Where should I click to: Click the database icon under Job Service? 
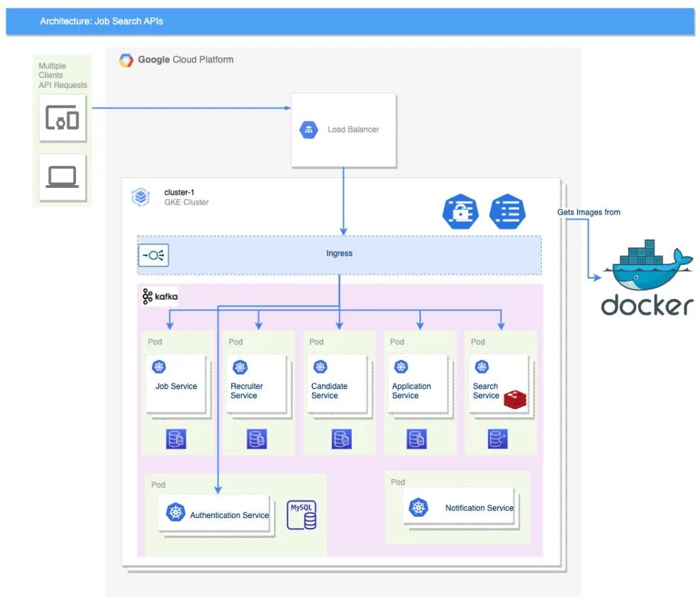click(x=176, y=439)
